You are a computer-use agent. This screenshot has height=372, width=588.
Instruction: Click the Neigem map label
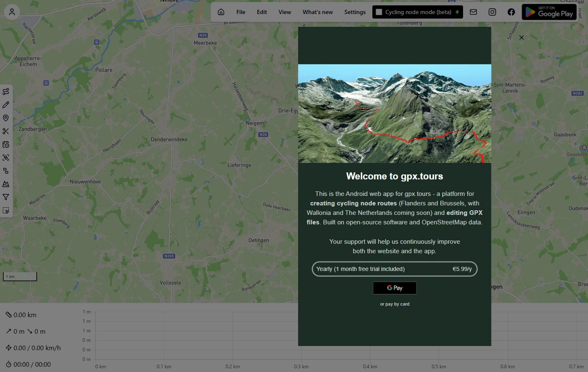255,123
